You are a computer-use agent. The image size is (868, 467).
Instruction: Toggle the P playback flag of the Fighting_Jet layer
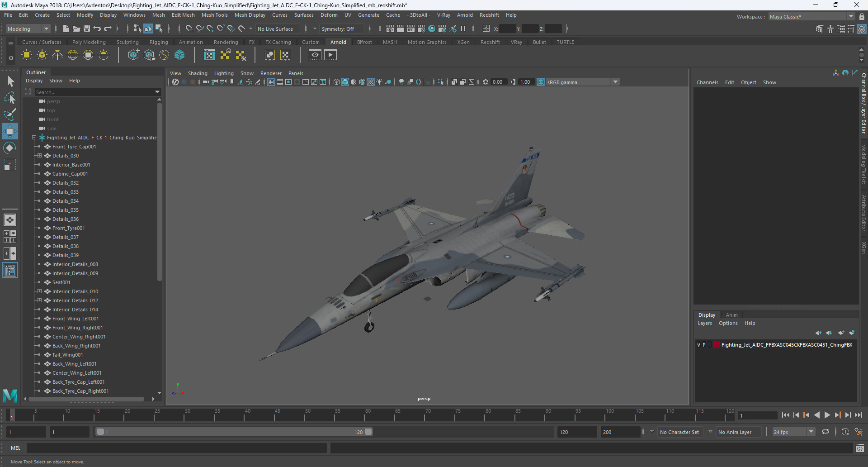click(704, 345)
